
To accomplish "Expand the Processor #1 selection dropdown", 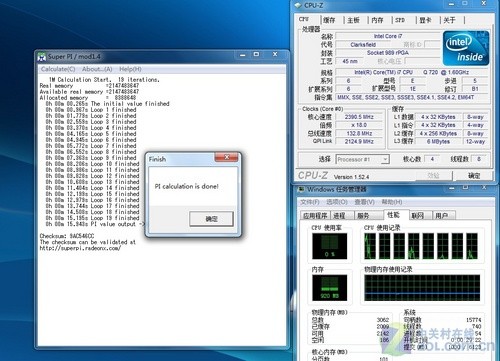I will click(x=385, y=159).
